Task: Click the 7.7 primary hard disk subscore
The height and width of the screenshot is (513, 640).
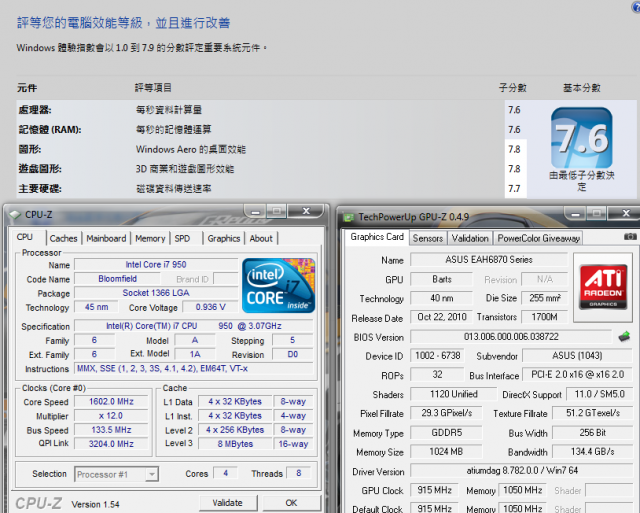Action: pos(514,189)
